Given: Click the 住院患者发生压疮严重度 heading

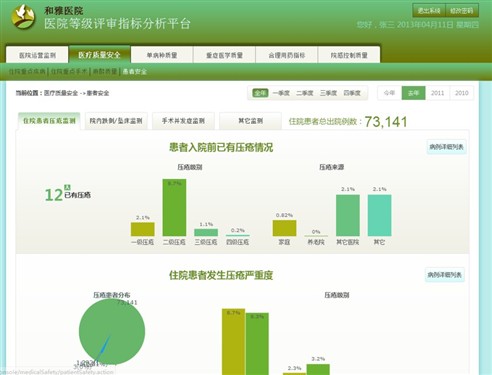Looking at the screenshot, I should pos(221,275).
